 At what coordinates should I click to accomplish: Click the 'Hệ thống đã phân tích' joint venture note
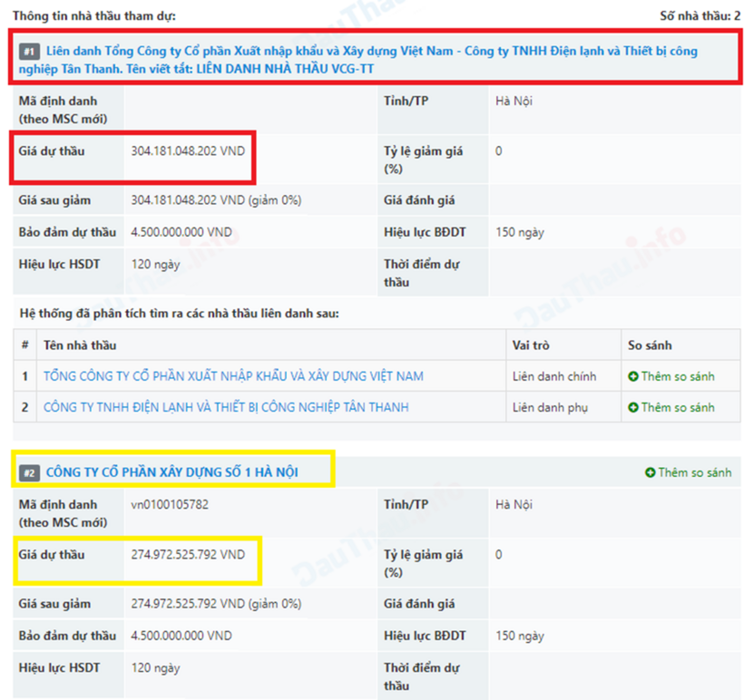coord(180,314)
